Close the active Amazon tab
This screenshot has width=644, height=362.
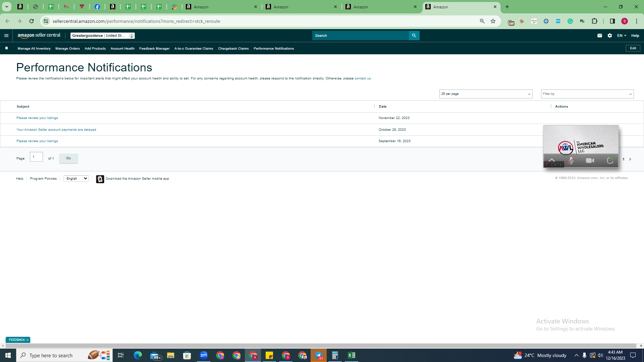495,7
